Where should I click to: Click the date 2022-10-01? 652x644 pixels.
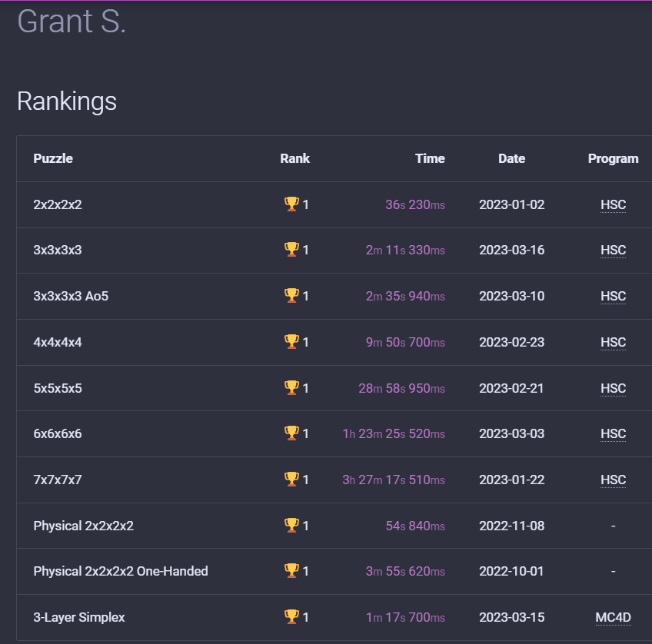click(511, 571)
